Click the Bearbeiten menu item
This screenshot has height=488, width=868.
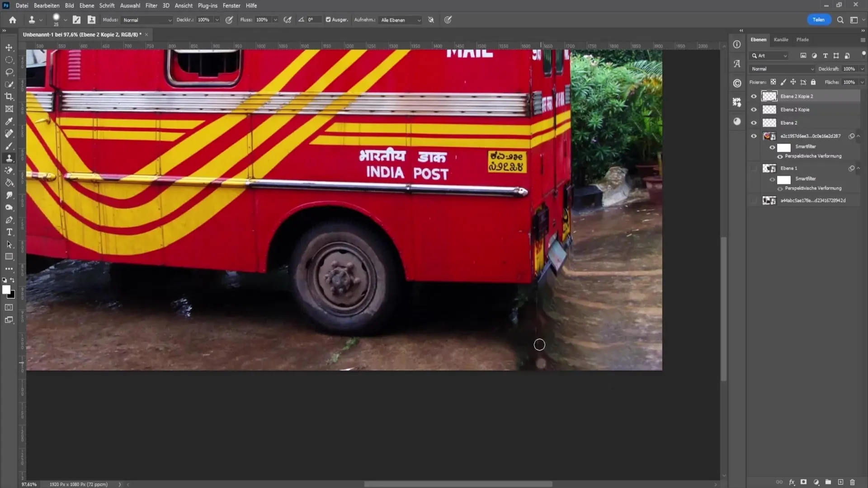point(47,5)
